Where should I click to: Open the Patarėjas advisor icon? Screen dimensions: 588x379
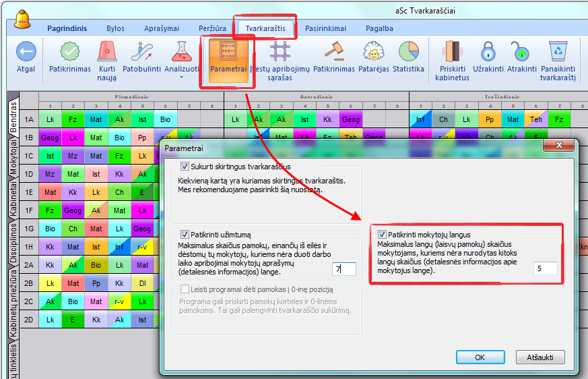coord(373,52)
